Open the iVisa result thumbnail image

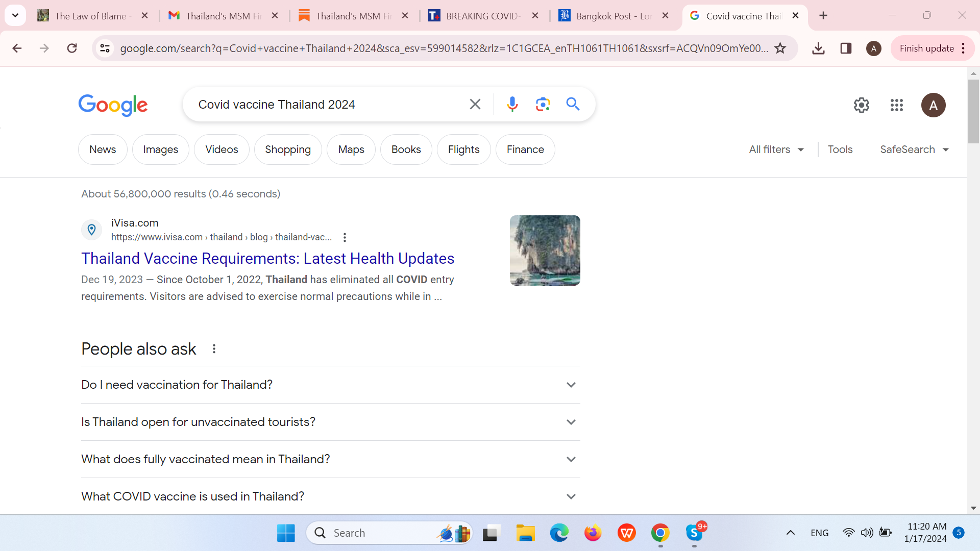(545, 251)
